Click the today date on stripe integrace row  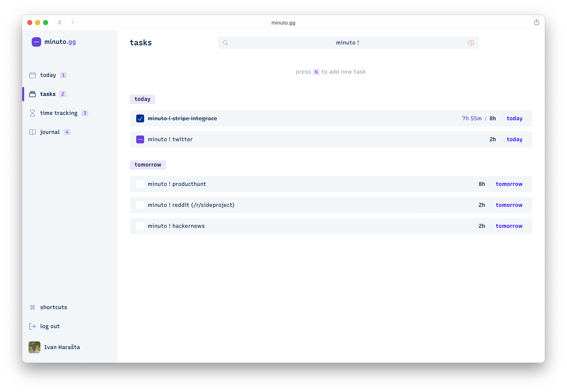coord(514,119)
